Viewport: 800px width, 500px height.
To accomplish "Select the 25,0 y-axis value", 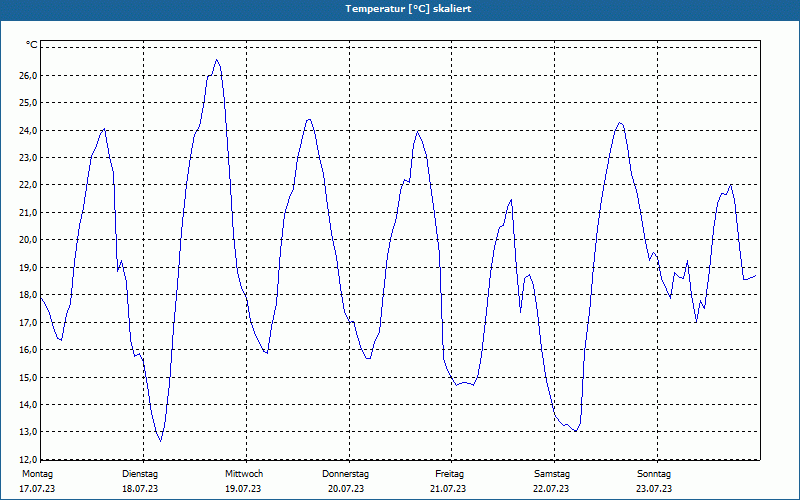I will click(x=29, y=103).
